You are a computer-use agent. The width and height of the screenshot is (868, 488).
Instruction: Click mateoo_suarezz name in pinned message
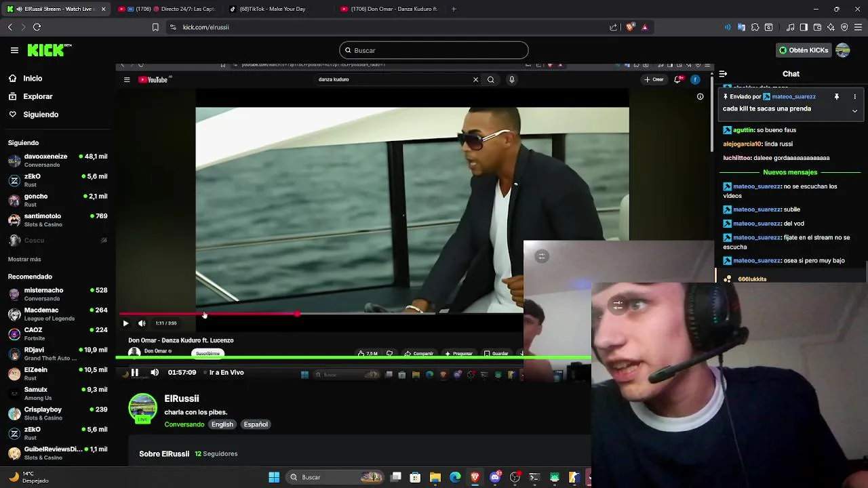[793, 96]
